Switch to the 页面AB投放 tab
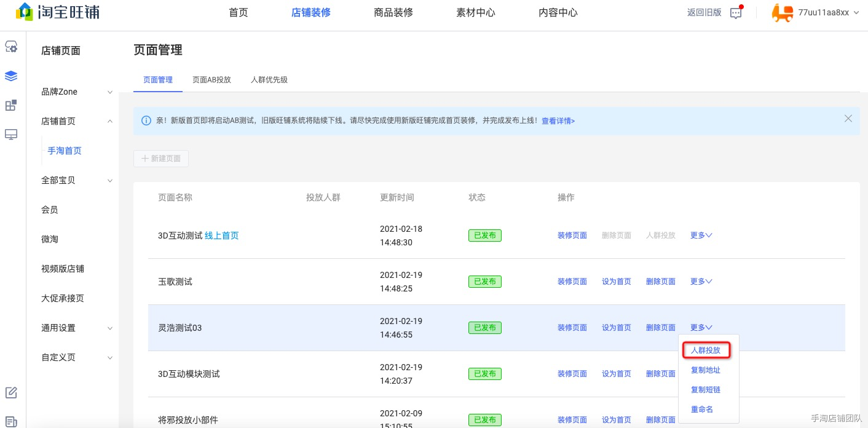 pyautogui.click(x=211, y=80)
